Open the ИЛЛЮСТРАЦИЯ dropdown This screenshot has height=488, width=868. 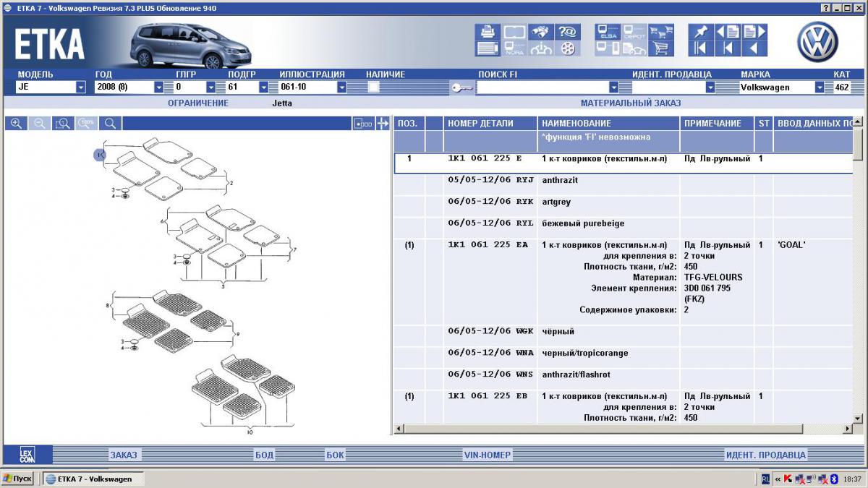(341, 87)
